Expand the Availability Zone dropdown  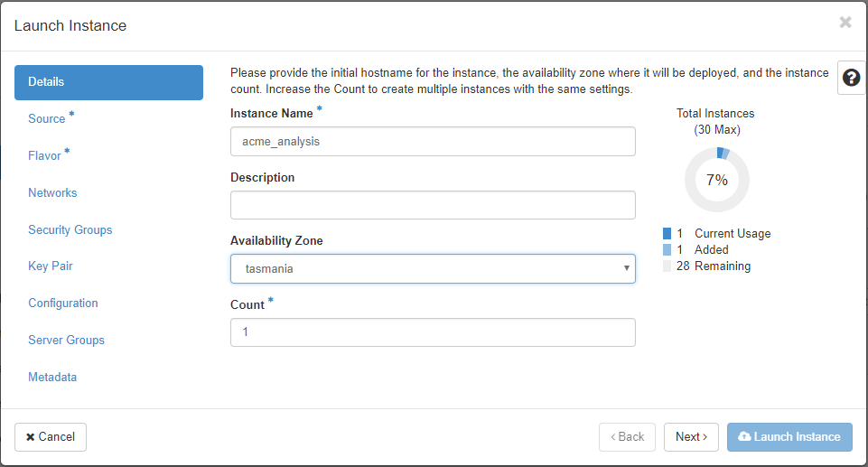(433, 269)
